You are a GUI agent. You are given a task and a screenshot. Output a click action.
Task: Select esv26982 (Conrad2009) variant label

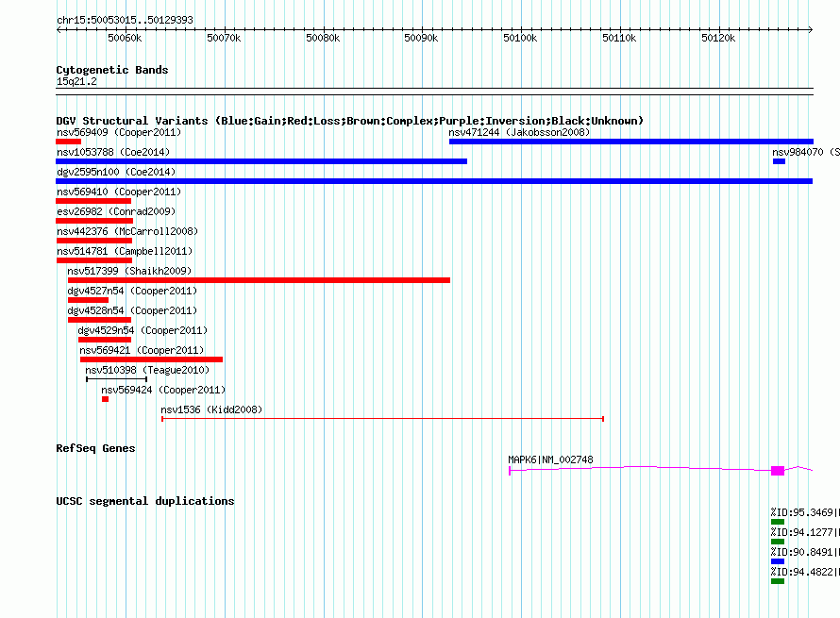tap(116, 211)
